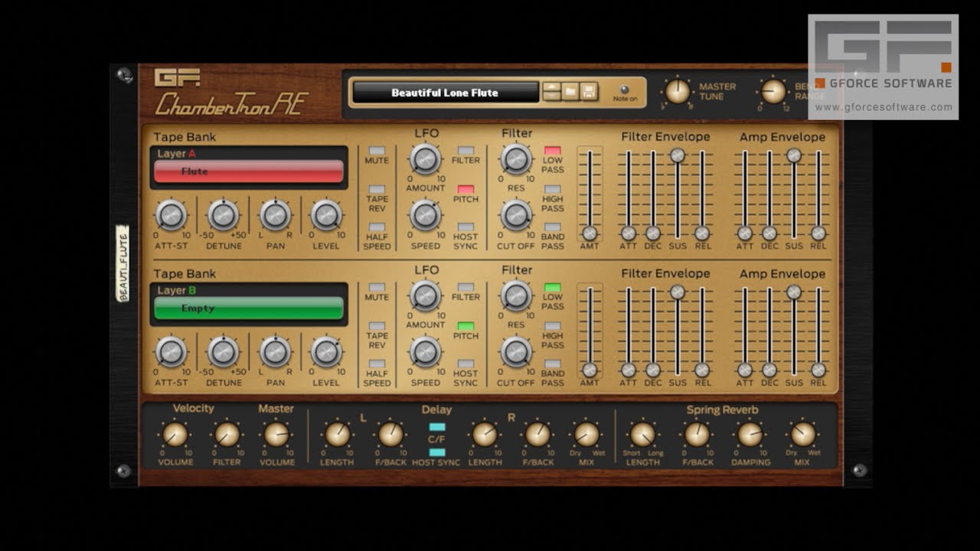980x551 pixels.
Task: Click Delay right F/Back knob
Action: coord(537,435)
